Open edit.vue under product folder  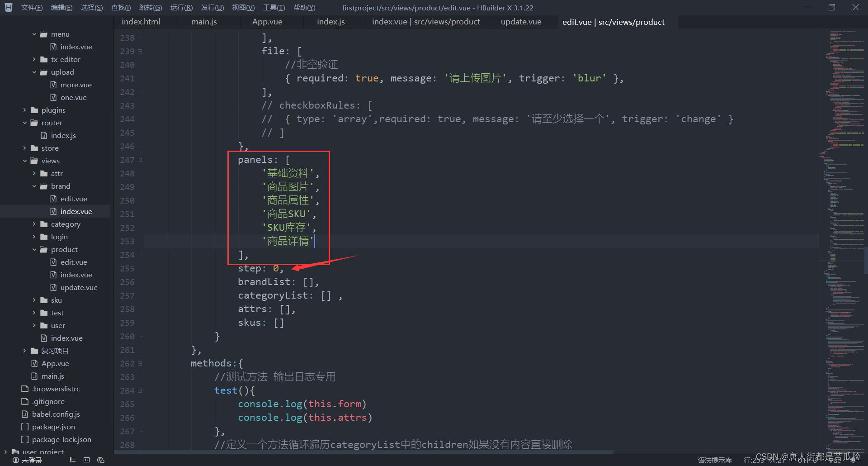pyautogui.click(x=74, y=262)
